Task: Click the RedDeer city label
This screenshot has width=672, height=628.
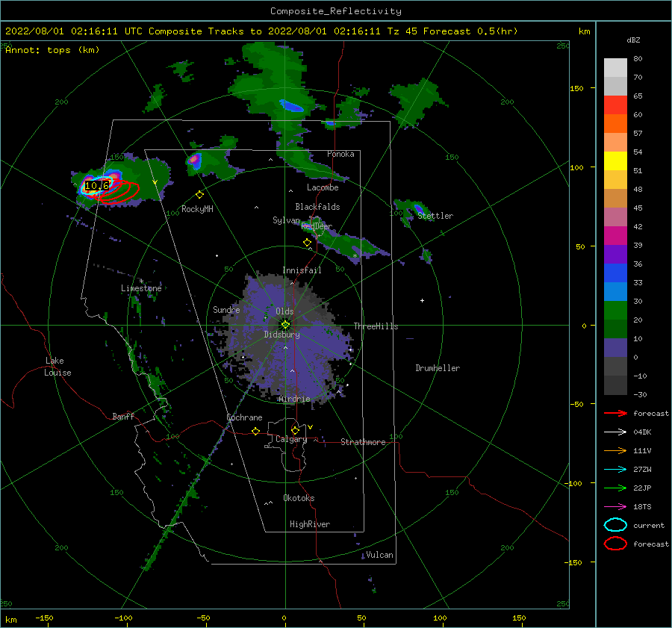Action: coord(317,226)
